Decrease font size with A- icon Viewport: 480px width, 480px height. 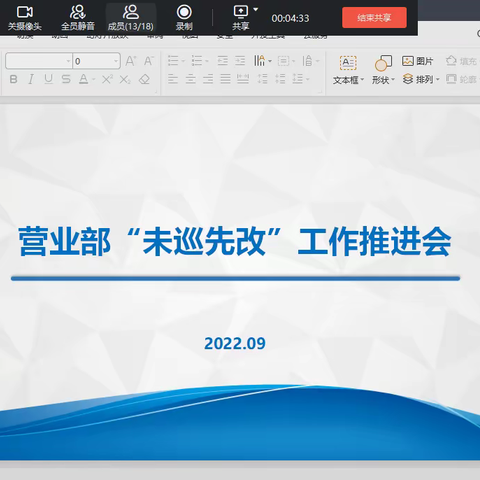(149, 61)
